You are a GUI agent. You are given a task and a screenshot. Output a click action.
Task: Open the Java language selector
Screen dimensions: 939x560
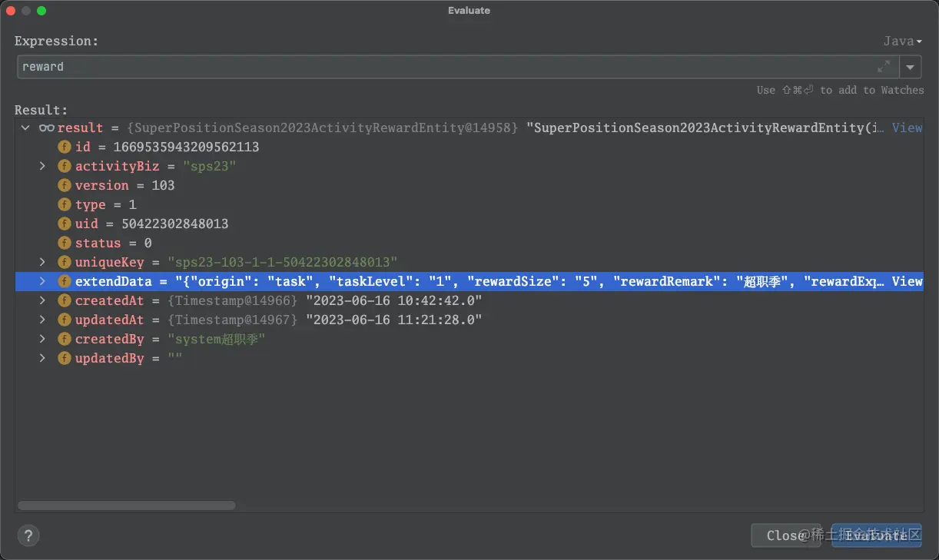pyautogui.click(x=902, y=41)
